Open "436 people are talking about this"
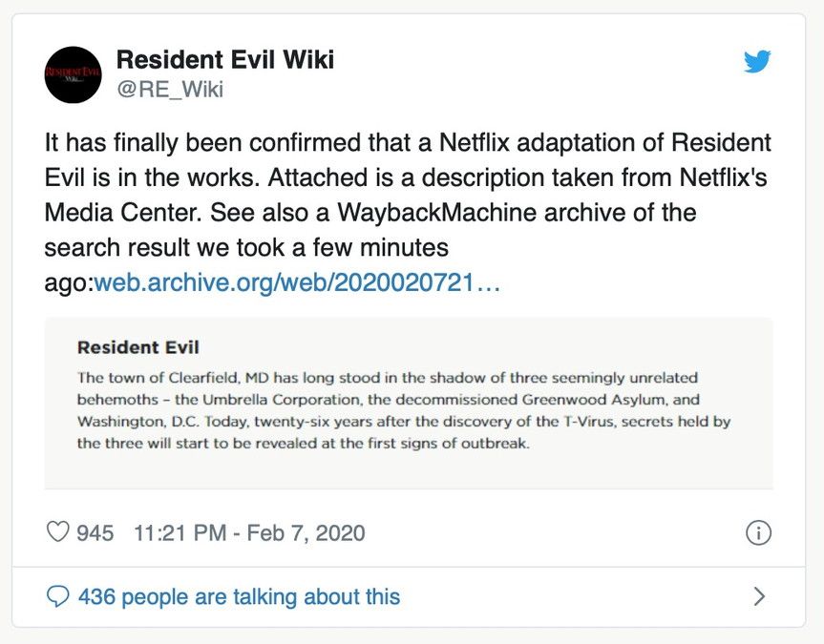 click(239, 597)
